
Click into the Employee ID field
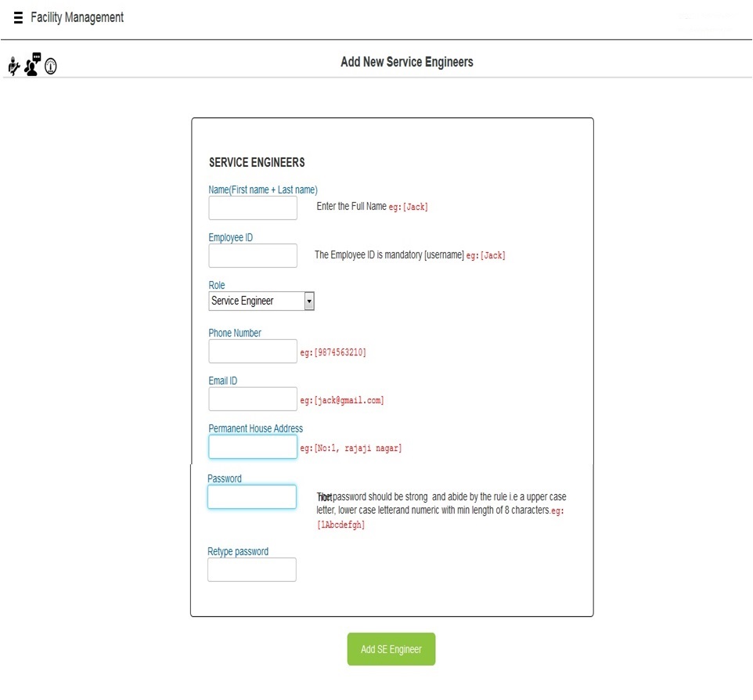[x=253, y=256]
